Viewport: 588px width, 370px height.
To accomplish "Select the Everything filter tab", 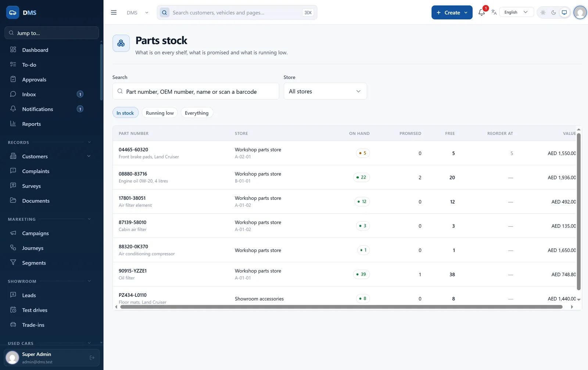I will 197,113.
